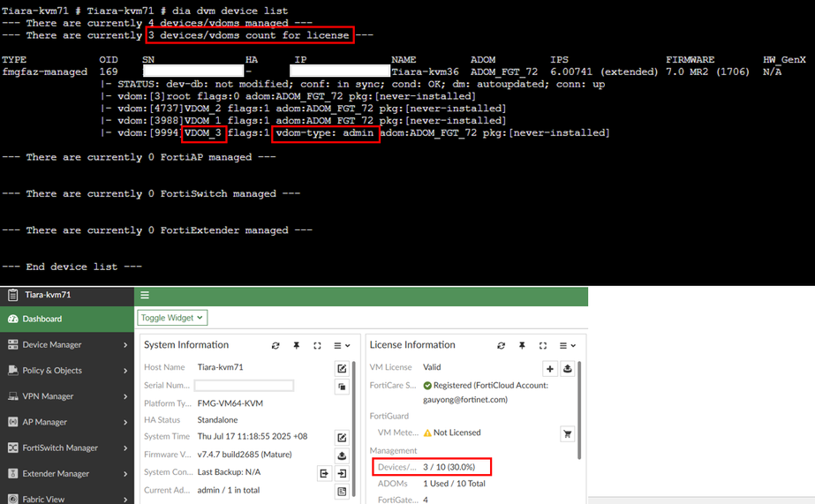Click the Tiara-kvm71 header title
815x504 pixels.
coord(48,295)
